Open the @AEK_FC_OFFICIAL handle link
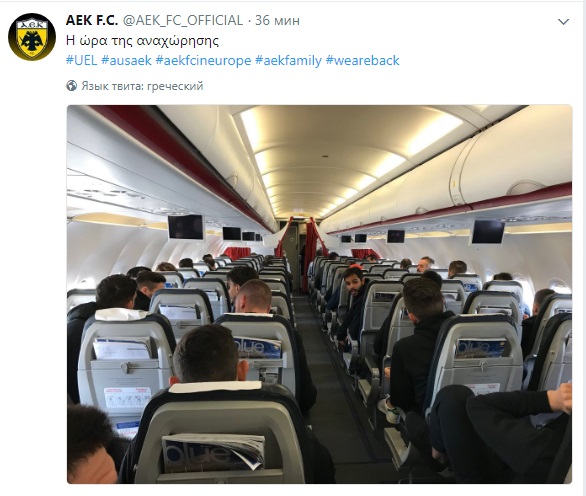586x496 pixels. coord(183,20)
